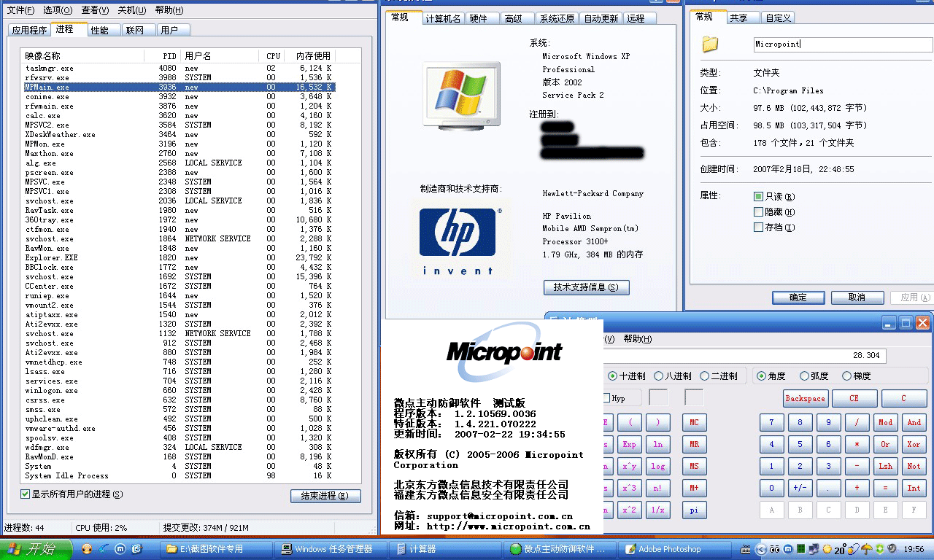This screenshot has width=934, height=560.
Task: Select 十进制 radio button
Action: point(613,376)
